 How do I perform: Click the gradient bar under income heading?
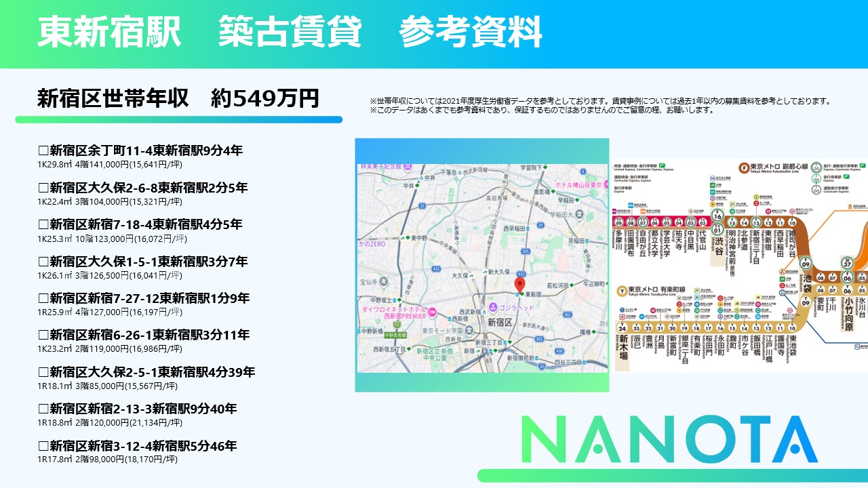tap(178, 119)
